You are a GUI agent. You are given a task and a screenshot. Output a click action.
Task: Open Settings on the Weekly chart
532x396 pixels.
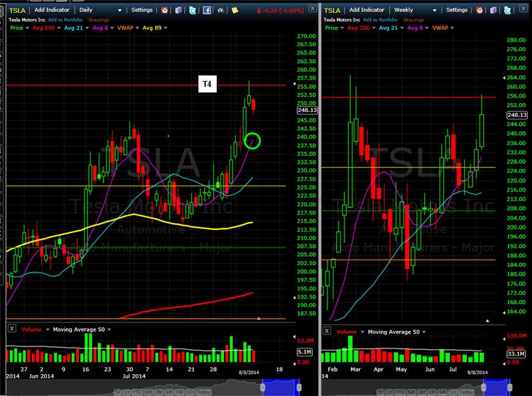pyautogui.click(x=457, y=10)
